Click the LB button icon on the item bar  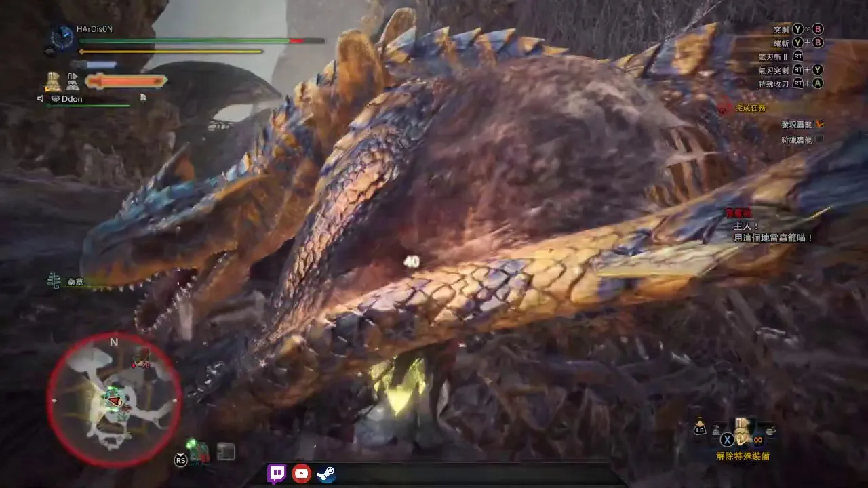(x=700, y=429)
